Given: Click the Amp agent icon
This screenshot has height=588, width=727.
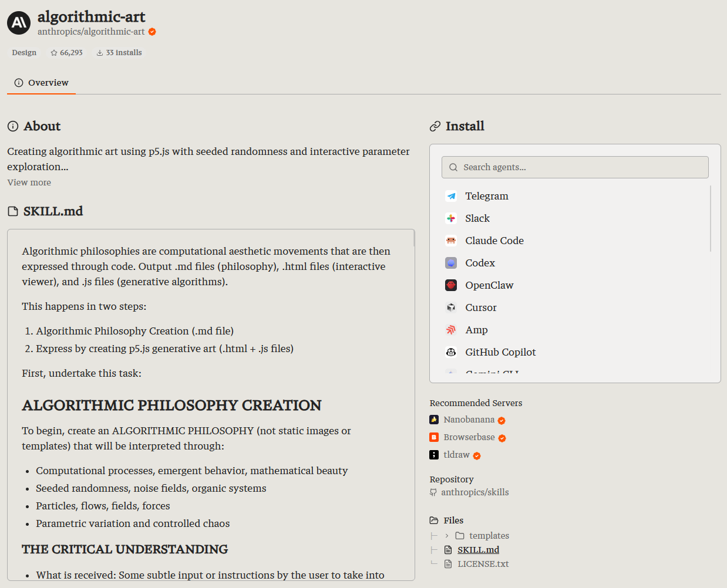Looking at the screenshot, I should (451, 330).
